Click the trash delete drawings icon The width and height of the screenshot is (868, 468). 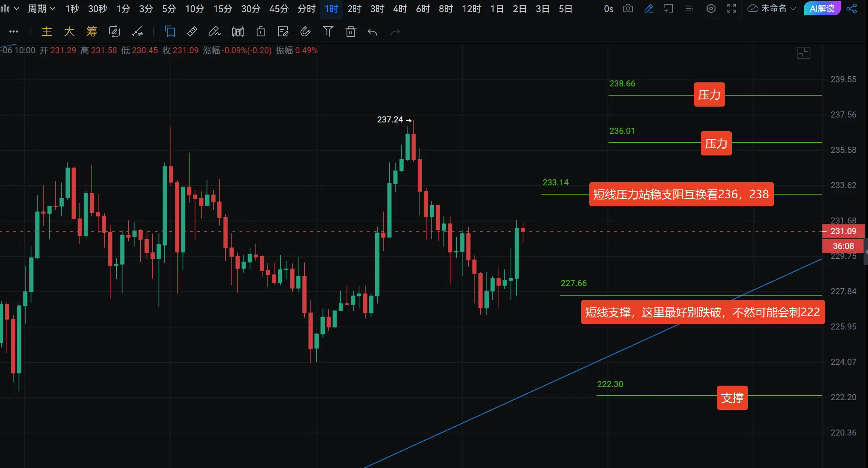coord(351,31)
